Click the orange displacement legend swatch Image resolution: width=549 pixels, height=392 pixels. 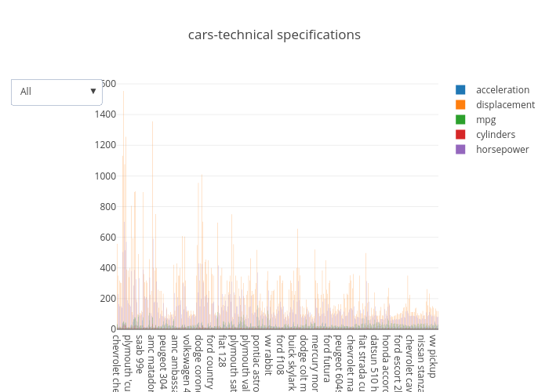[x=460, y=105]
